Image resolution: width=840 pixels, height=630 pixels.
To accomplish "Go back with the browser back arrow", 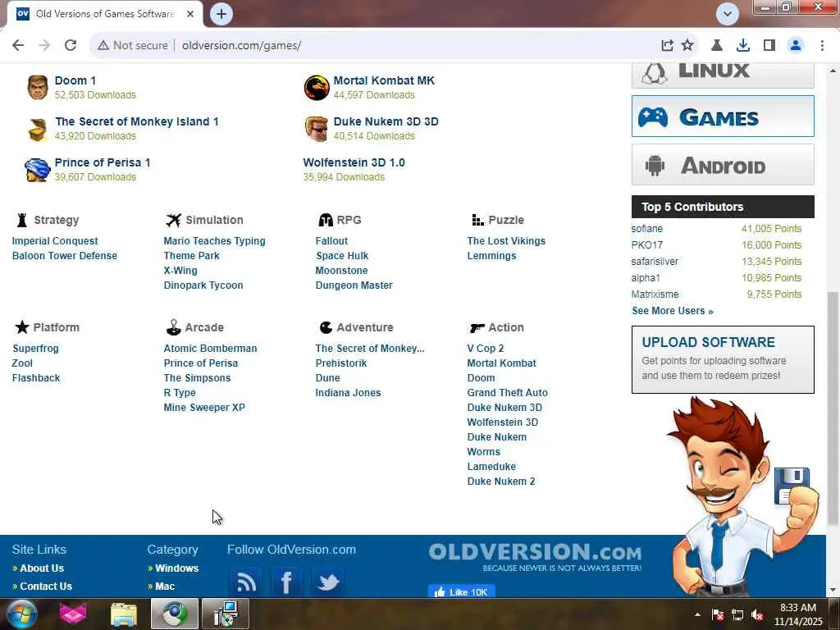I will click(x=18, y=45).
